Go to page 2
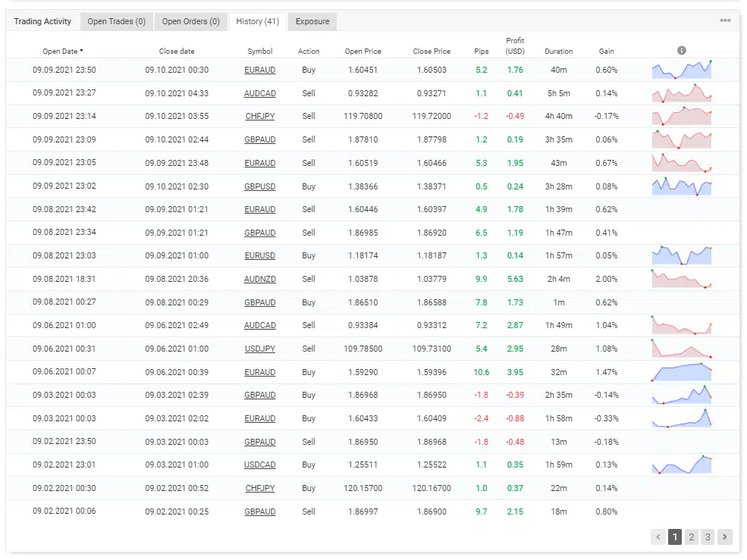The image size is (747, 560). click(x=692, y=537)
